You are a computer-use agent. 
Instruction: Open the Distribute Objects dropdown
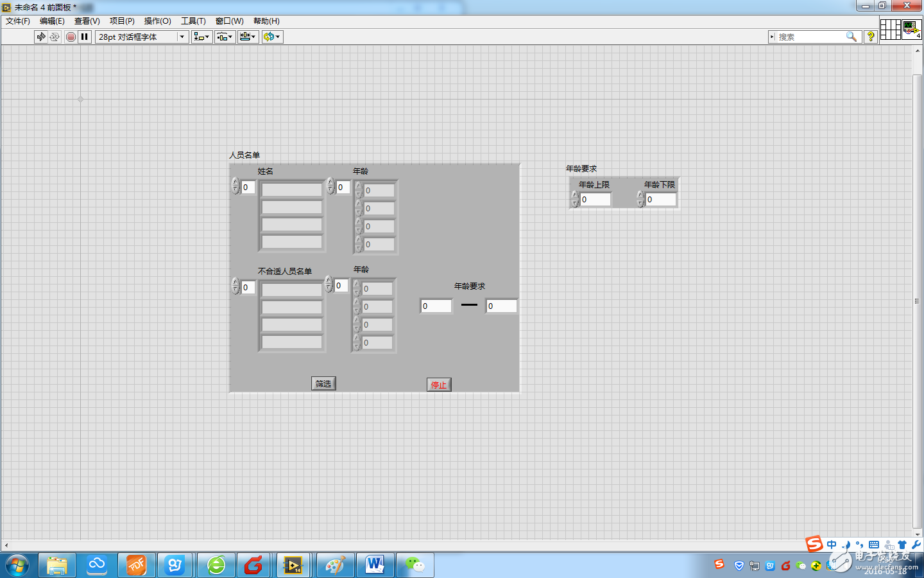click(225, 37)
